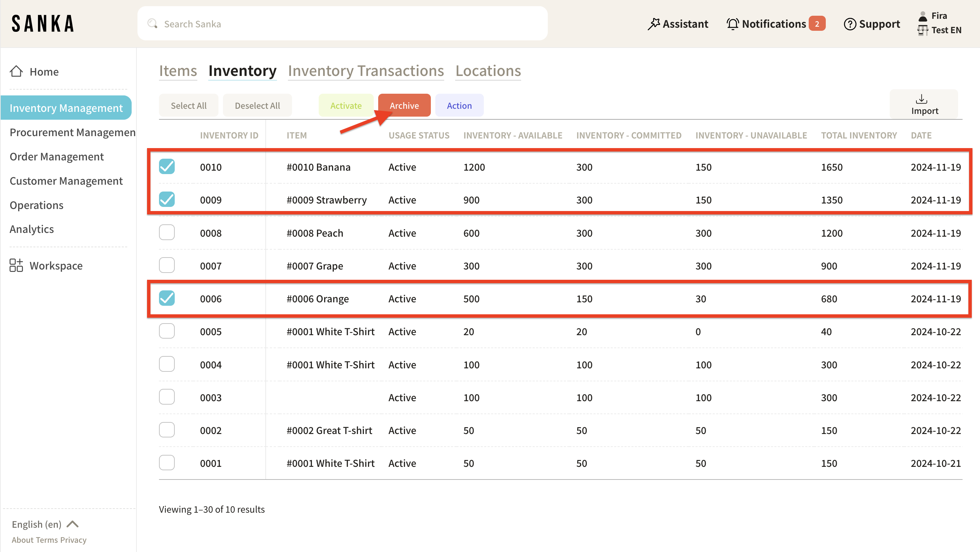Uncheck the 0006 Orange row checkbox
Image resolution: width=980 pixels, height=552 pixels.
[167, 298]
